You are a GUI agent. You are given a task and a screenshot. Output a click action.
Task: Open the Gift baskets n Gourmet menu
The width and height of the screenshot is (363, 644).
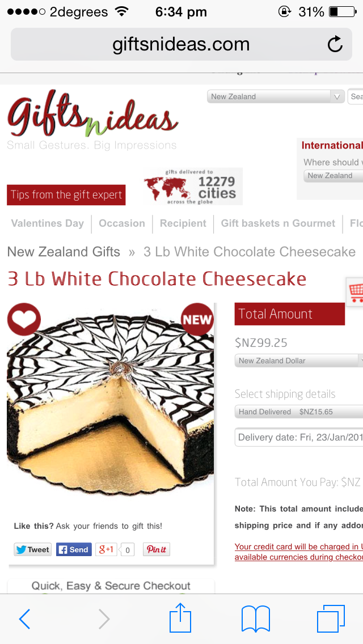click(278, 223)
